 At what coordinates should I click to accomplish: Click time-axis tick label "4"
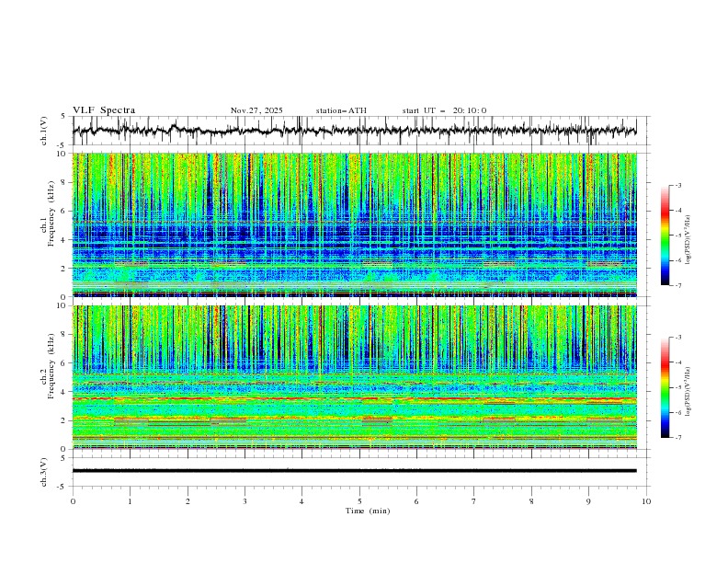tap(301, 501)
